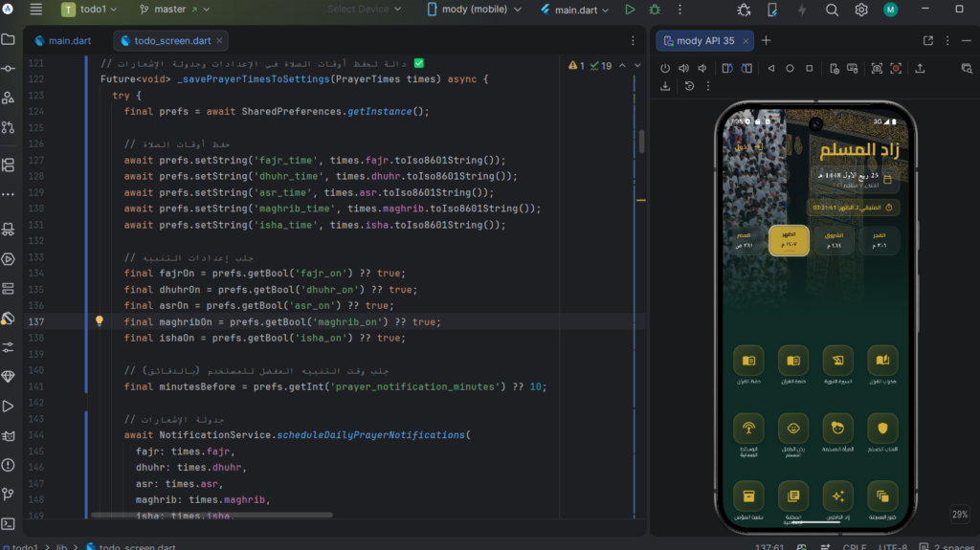Open the main.dart run configuration dropdown
Viewport: 980px width, 550px height.
click(575, 10)
